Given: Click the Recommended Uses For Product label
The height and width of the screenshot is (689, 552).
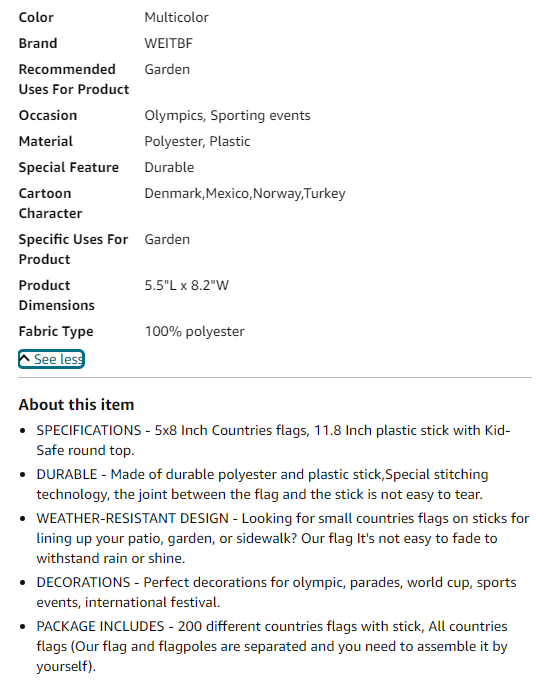Looking at the screenshot, I should pos(73,80).
